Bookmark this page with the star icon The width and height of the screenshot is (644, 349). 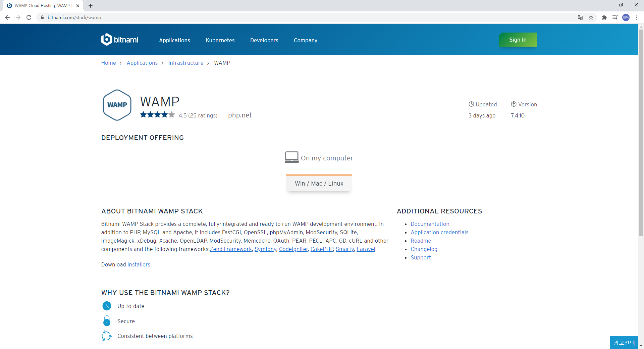click(591, 17)
